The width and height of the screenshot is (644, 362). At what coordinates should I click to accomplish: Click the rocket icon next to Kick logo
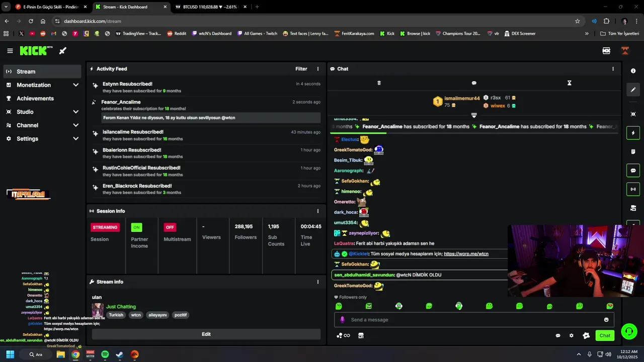point(63,51)
